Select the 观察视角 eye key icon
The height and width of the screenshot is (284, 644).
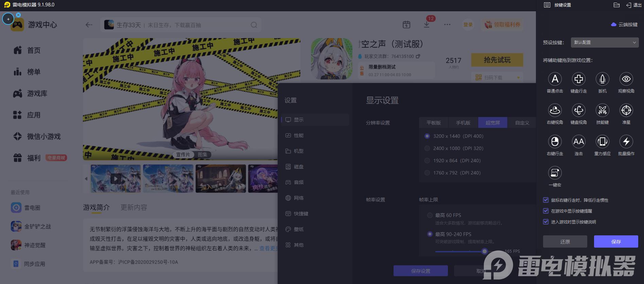[x=626, y=79]
